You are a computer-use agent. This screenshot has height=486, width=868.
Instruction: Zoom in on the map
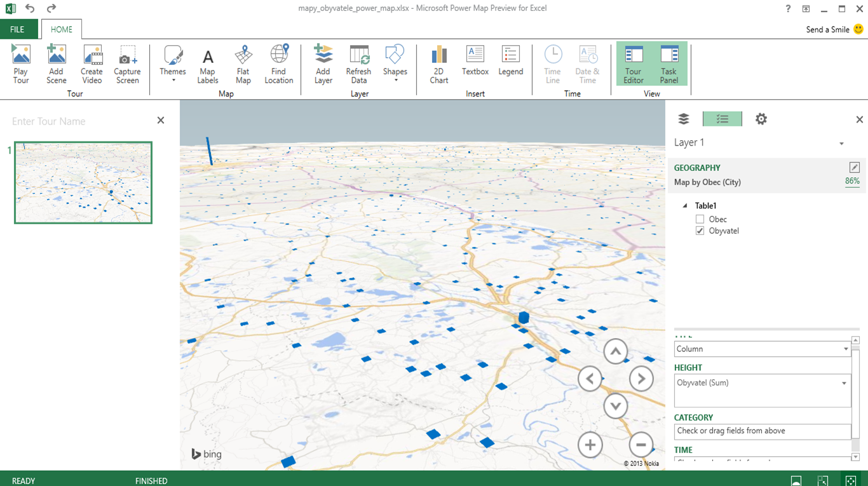pyautogui.click(x=590, y=445)
